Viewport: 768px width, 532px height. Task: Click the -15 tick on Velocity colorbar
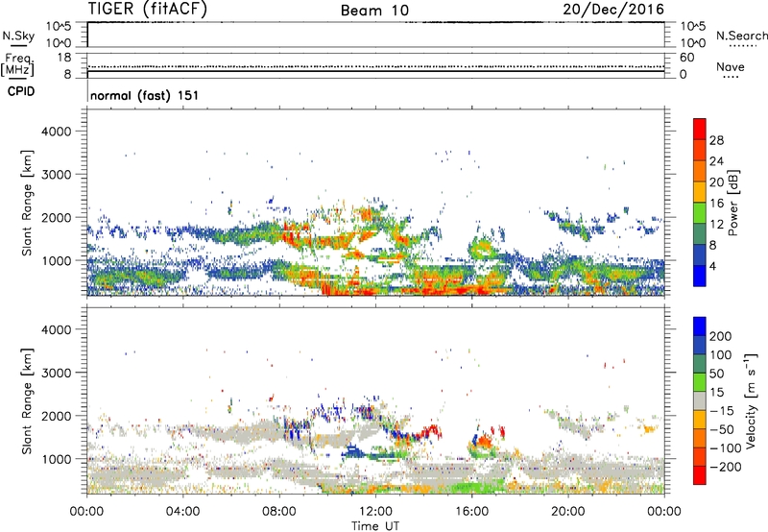tap(721, 410)
